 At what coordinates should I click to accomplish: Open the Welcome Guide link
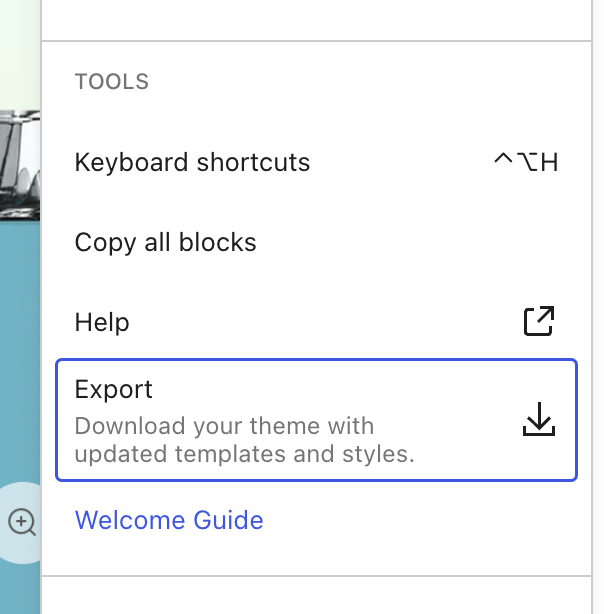point(169,520)
